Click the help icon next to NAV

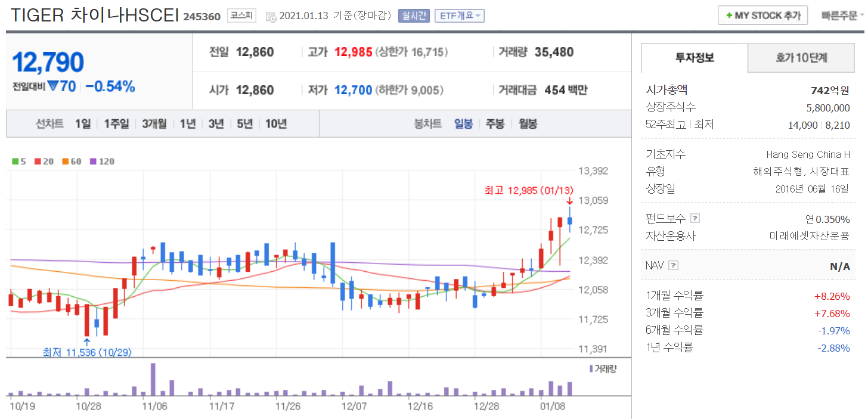[673, 265]
